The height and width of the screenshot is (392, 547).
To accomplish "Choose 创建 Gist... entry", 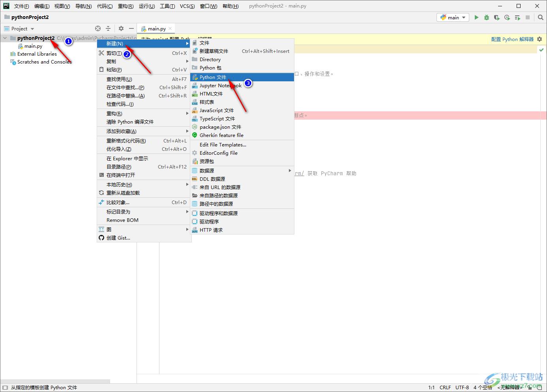I will (x=144, y=238).
